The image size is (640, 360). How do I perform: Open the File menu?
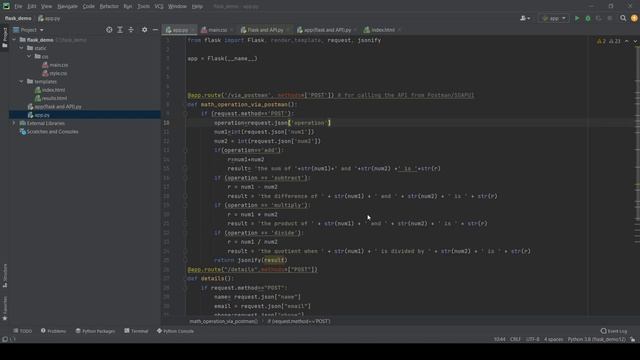18,7
